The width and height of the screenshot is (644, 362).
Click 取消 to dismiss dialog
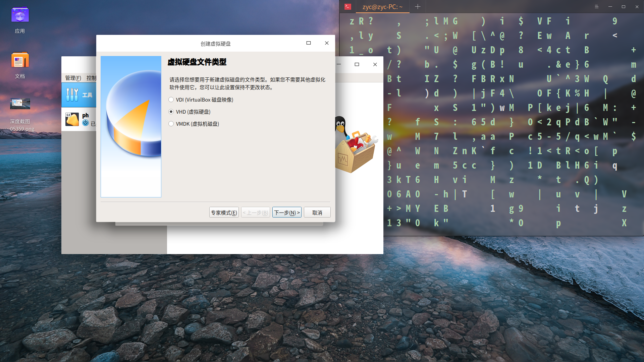pos(317,212)
